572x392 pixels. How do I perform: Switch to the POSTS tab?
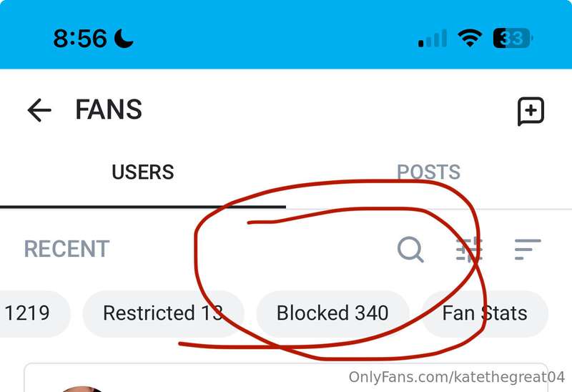pyautogui.click(x=428, y=172)
